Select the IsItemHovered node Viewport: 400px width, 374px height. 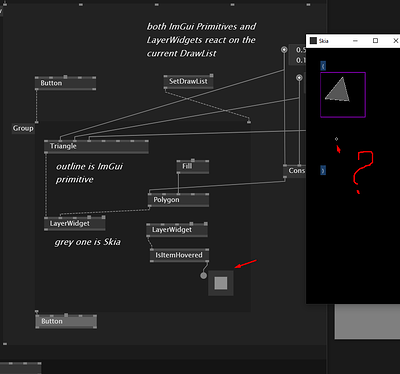tap(179, 255)
